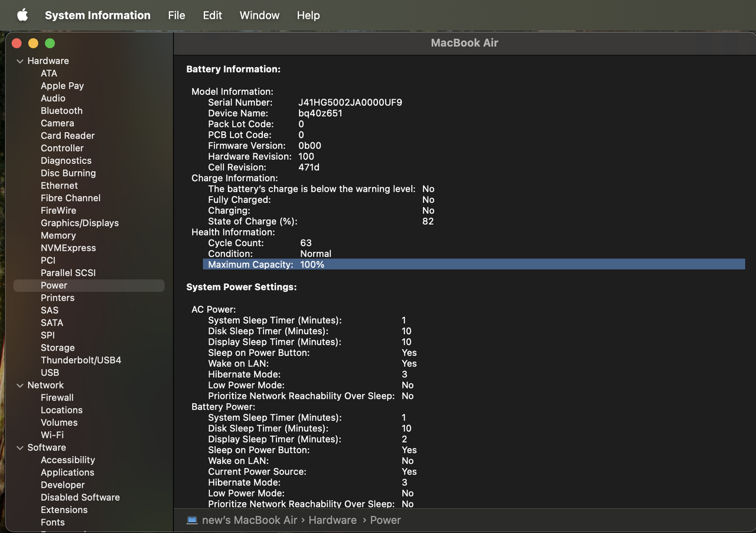756x533 pixels.
Task: Select Graphics/Displays in the sidebar
Action: coord(80,223)
